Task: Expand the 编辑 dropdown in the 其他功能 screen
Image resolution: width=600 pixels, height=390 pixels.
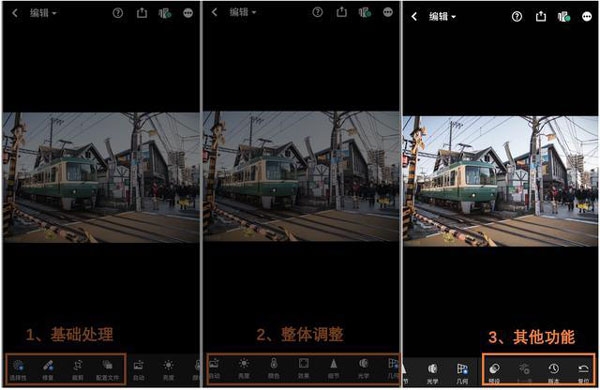Action: tap(442, 16)
